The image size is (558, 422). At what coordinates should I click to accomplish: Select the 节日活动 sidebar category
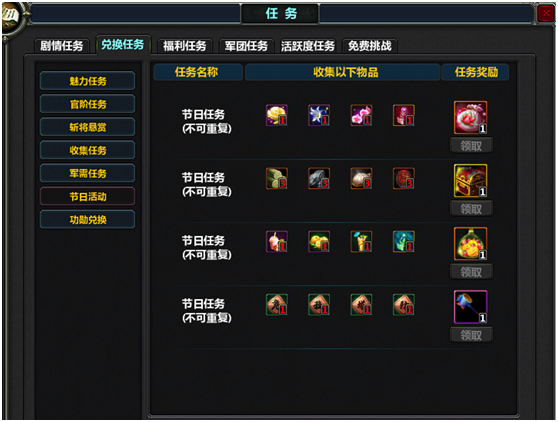[88, 196]
